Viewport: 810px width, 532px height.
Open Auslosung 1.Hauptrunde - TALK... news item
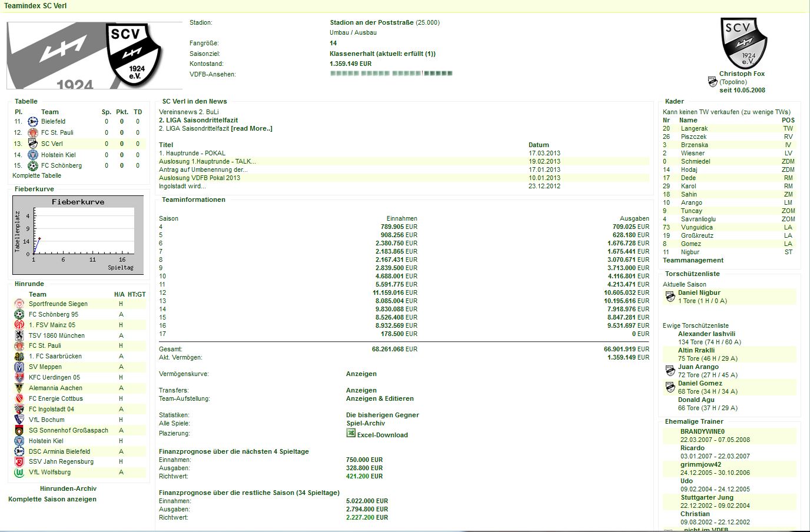[207, 162]
